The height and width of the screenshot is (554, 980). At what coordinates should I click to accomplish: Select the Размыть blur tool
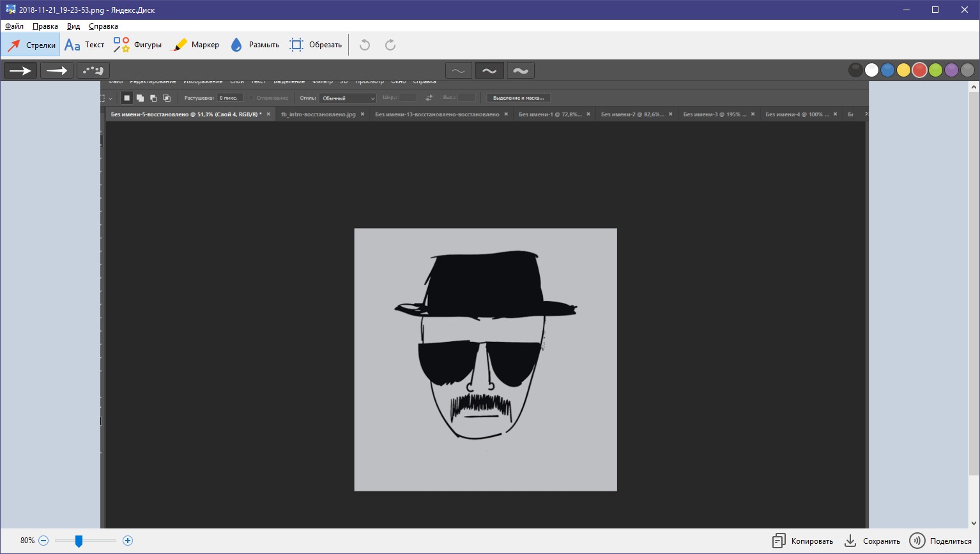coord(255,45)
